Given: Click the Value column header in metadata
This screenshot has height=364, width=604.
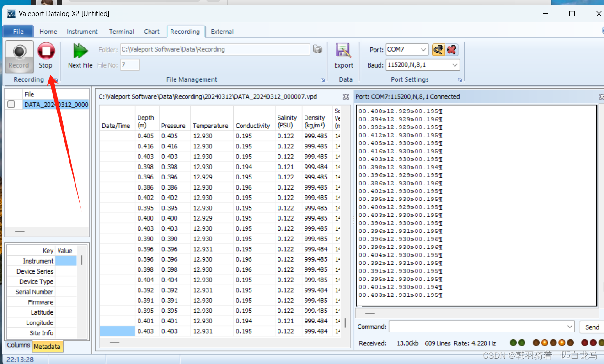Looking at the screenshot, I should pos(66,251).
